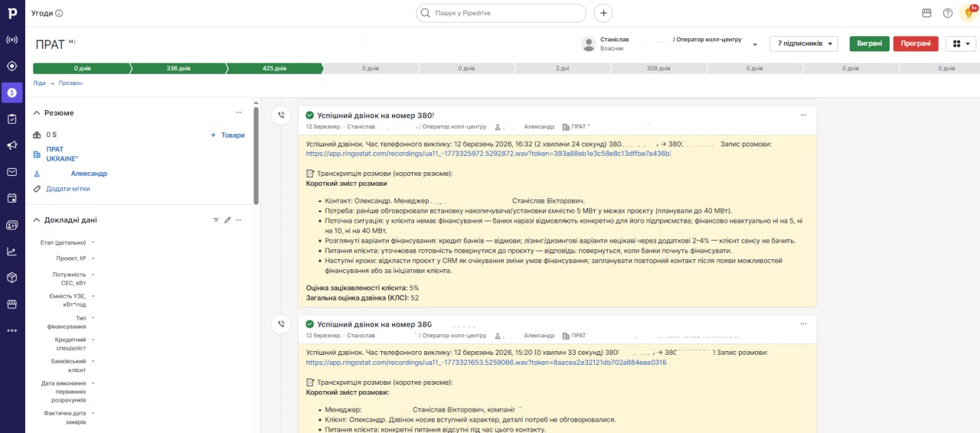This screenshot has width=980, height=433.
Task: Focus the Пошук у Pipedrive search field
Action: [x=501, y=13]
